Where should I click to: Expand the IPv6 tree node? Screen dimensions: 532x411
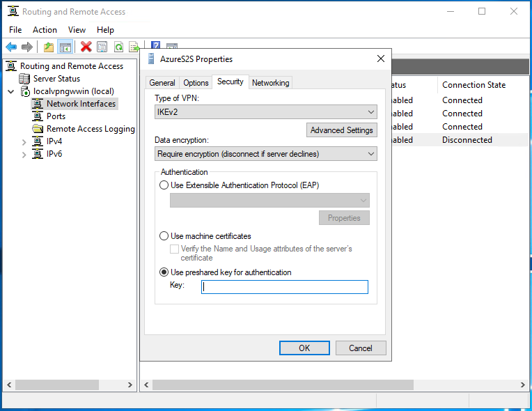(24, 155)
